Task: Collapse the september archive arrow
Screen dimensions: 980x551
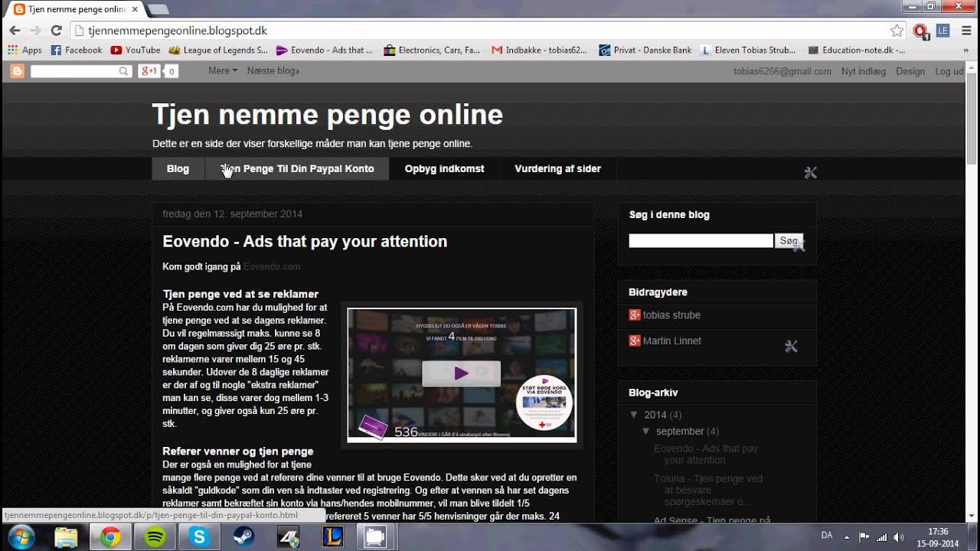Action: pyautogui.click(x=646, y=431)
